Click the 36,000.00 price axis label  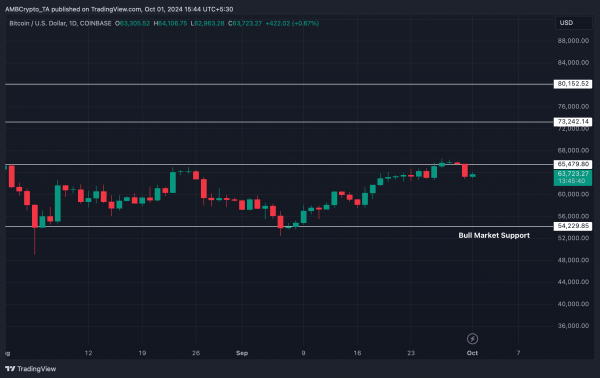[573, 326]
